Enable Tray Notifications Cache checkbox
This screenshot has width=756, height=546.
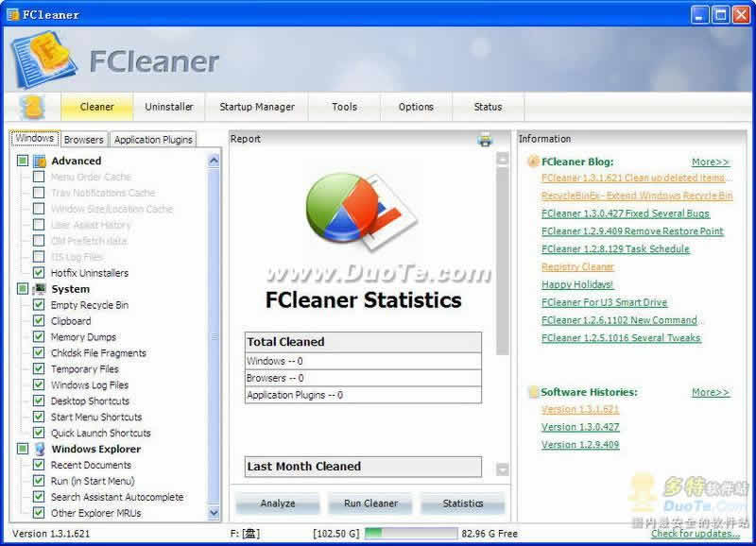(39, 193)
